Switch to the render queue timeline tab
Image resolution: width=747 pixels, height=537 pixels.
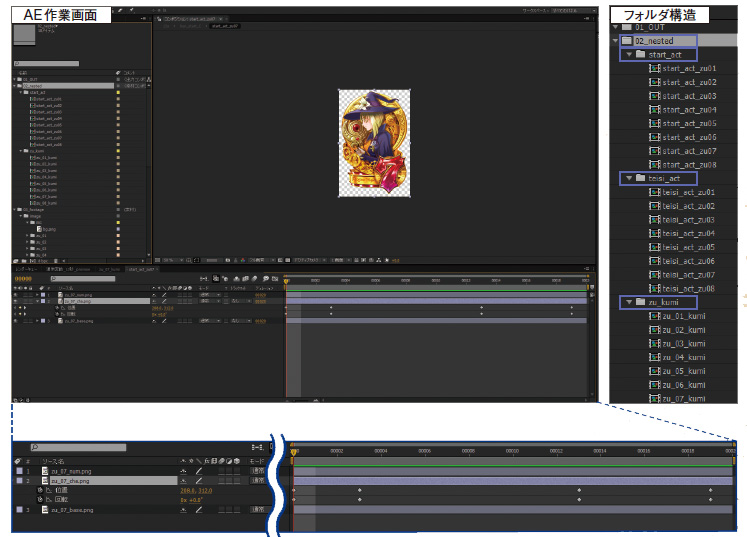[26, 269]
